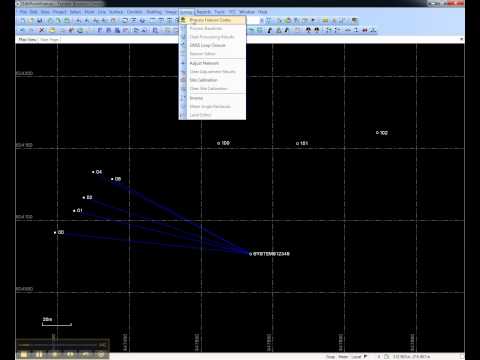
Task: Click the Save project toolbar icon
Action: click(39, 21)
